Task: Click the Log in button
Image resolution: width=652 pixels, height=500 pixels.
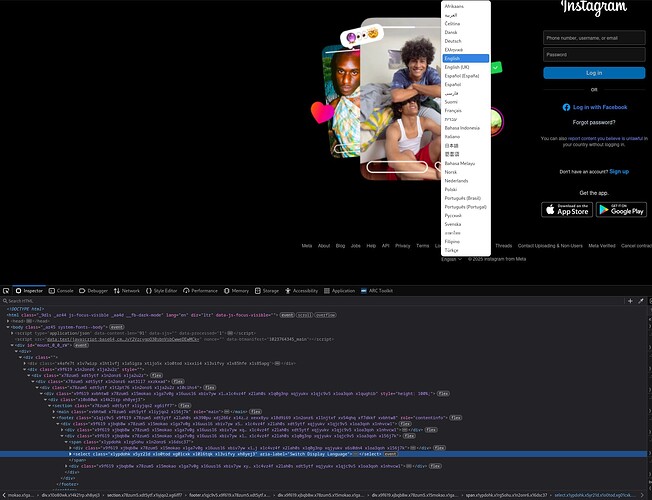Action: pyautogui.click(x=594, y=73)
